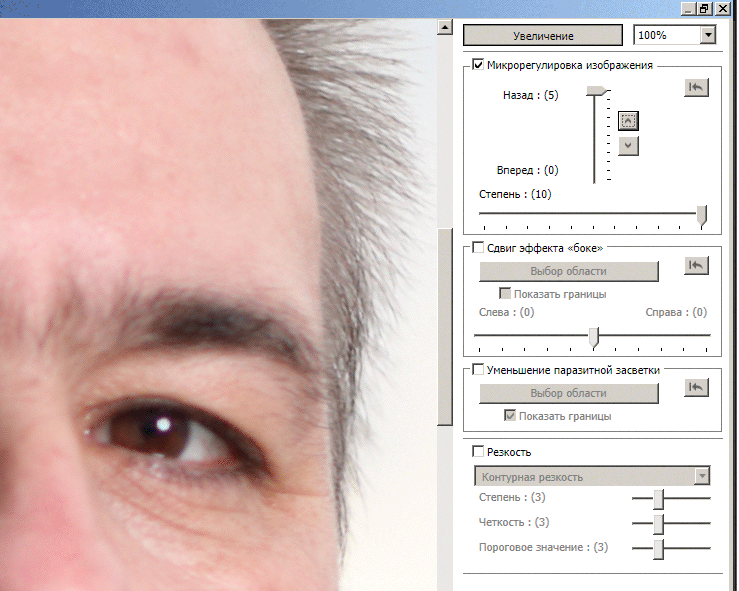The image size is (739, 591).
Task: Click the Увеличение button
Action: click(543, 35)
